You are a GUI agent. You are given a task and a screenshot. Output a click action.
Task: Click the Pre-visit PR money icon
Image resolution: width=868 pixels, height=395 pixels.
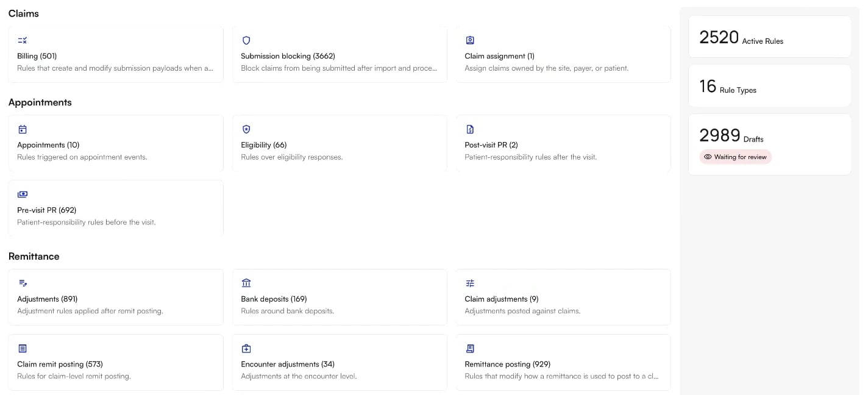click(x=23, y=194)
